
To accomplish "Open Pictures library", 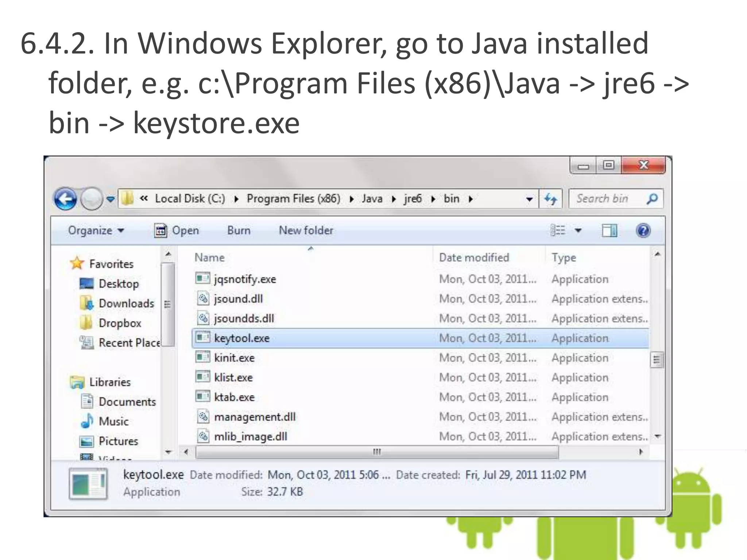I will [119, 441].
